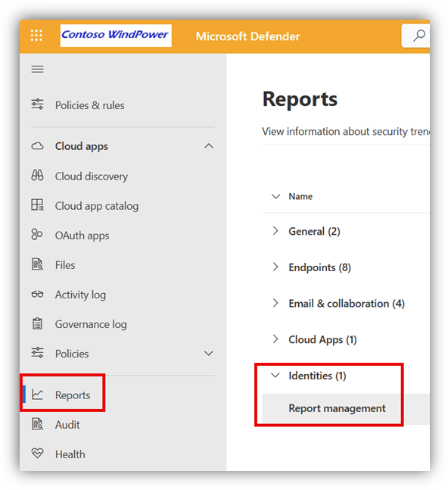Select the Cloud apps section heading

(82, 146)
